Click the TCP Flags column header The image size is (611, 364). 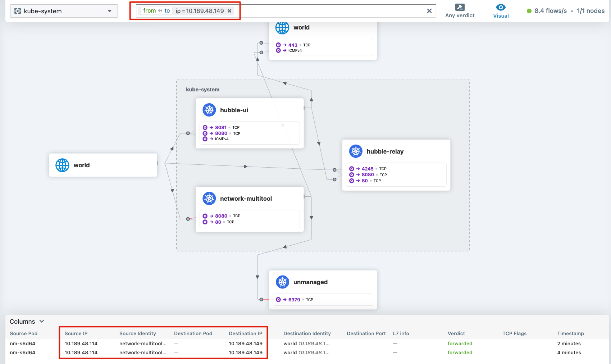click(515, 333)
